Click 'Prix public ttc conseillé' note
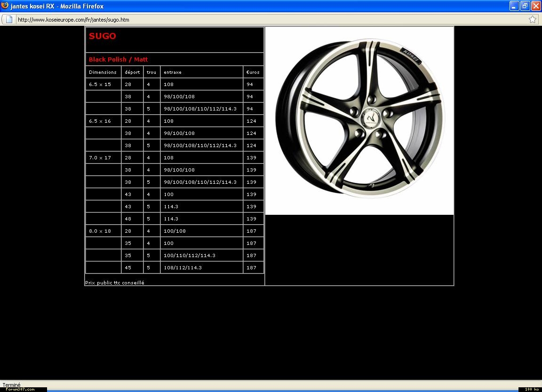Image resolution: width=542 pixels, height=392 pixels. click(x=115, y=282)
